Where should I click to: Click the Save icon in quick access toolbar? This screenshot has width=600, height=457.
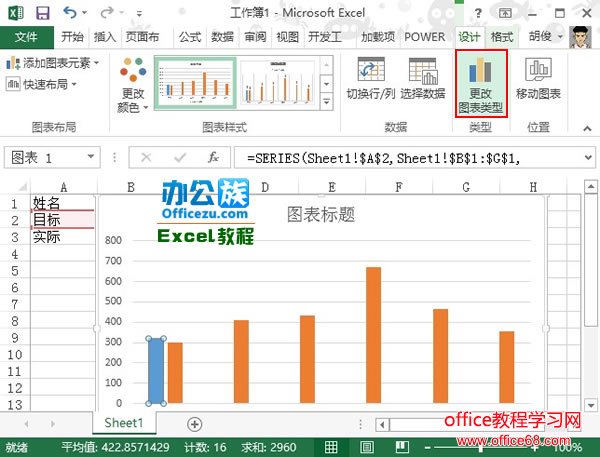click(x=42, y=13)
